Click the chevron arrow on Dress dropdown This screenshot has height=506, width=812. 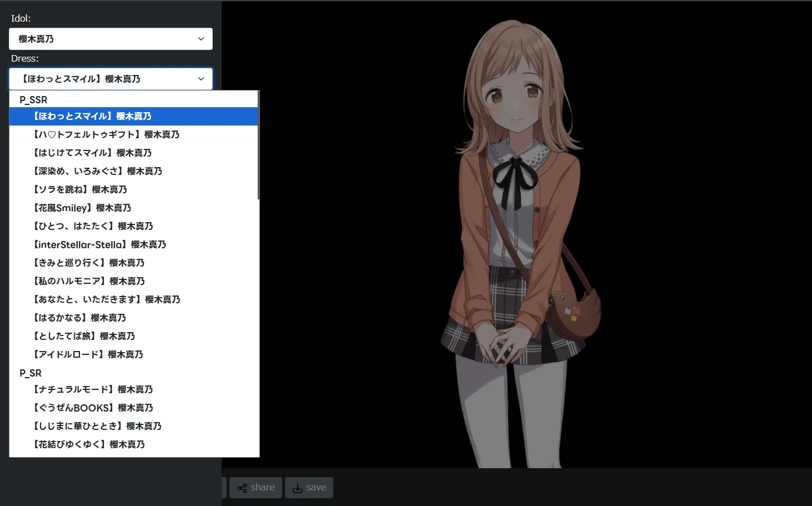[201, 79]
